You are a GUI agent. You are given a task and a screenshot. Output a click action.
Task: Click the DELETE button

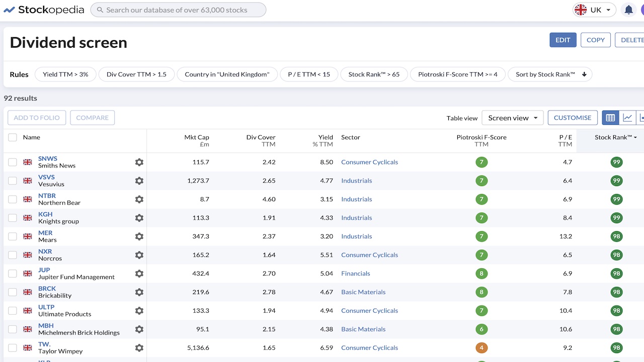pos(629,40)
